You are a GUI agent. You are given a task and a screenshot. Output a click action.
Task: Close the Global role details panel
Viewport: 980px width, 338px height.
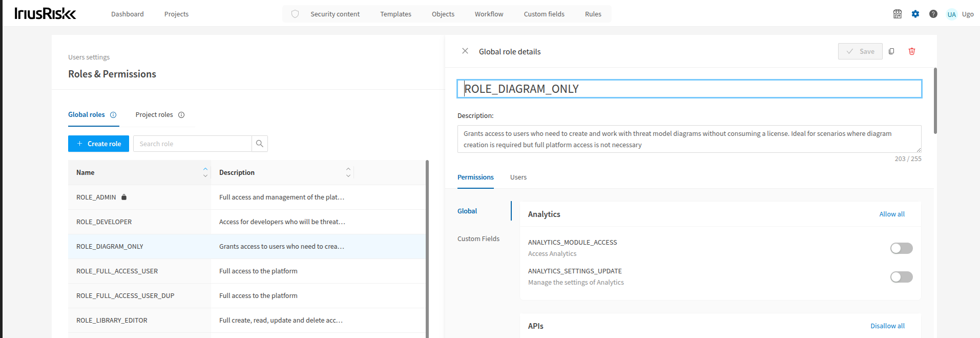(x=465, y=51)
